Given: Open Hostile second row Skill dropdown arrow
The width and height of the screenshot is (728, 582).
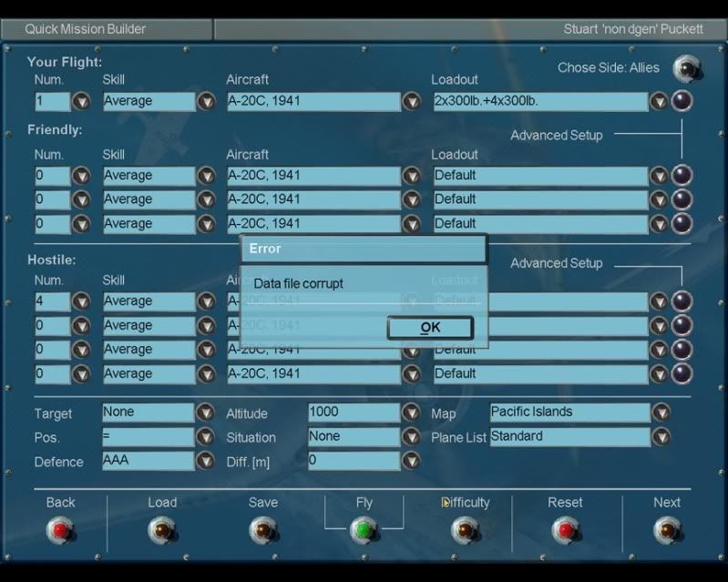Looking at the screenshot, I should coord(206,325).
